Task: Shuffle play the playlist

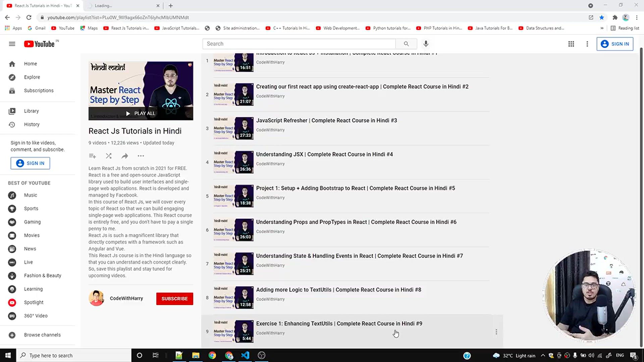Action: click(x=109, y=156)
